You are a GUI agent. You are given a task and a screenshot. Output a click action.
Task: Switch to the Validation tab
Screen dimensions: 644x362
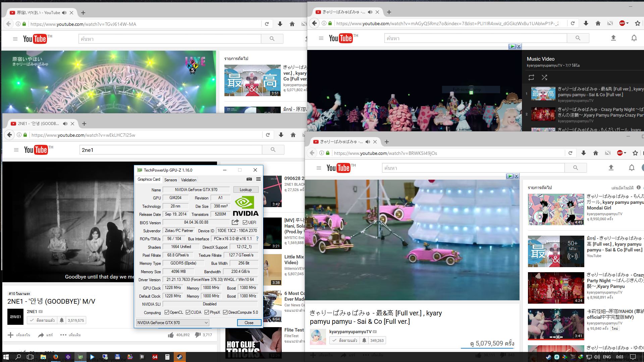point(189,180)
